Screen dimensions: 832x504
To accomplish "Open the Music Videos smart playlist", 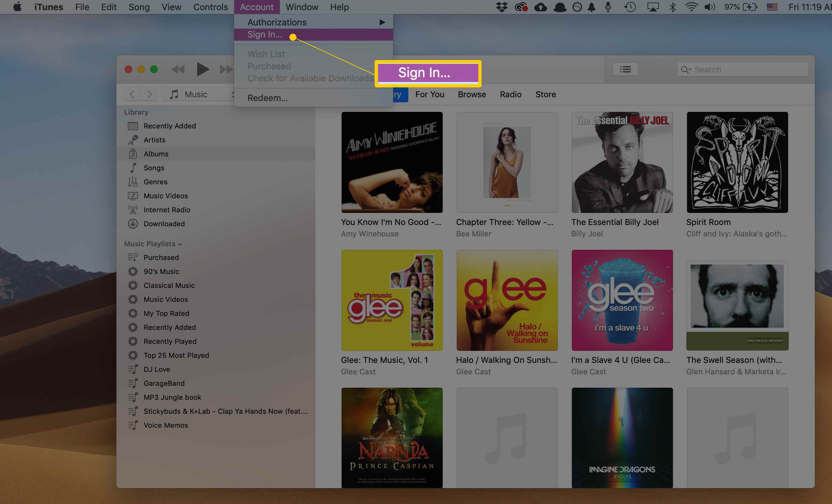I will 216,300.
